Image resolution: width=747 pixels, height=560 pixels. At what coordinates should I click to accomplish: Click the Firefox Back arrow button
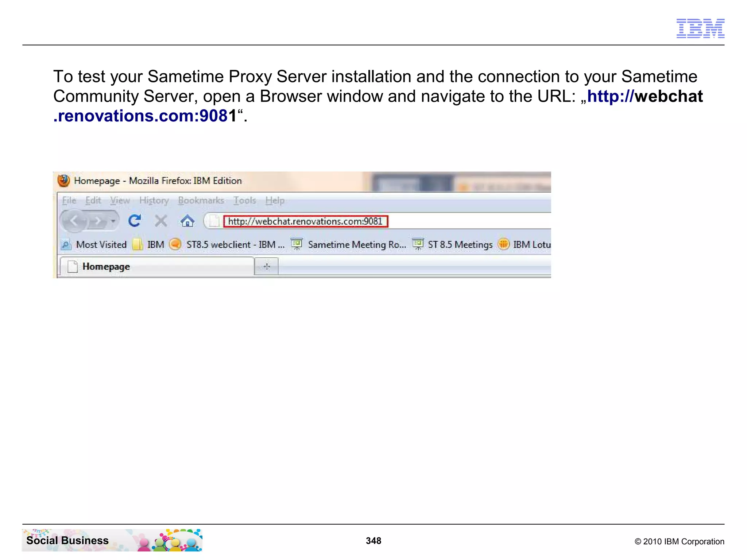click(x=74, y=221)
